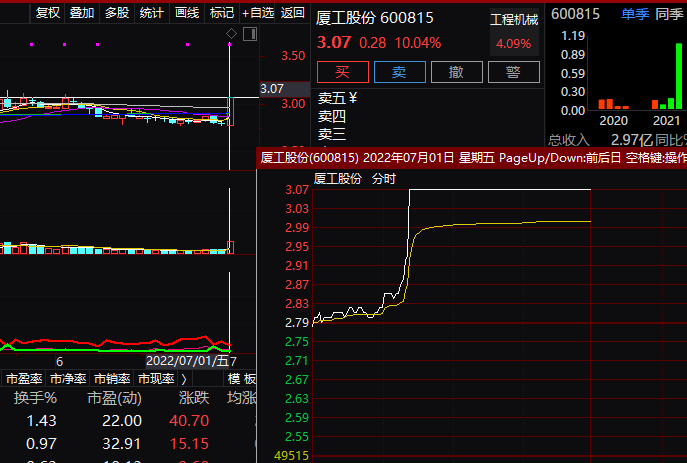The height and width of the screenshot is (463, 687).
Task: Select the 市销率 tab
Action: (111, 379)
